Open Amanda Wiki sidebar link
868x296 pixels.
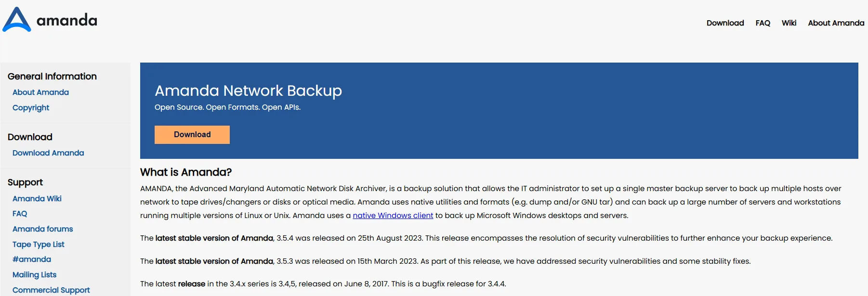(x=37, y=199)
